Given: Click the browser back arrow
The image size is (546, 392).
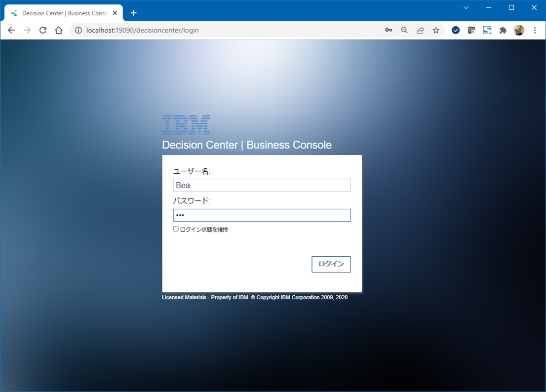Looking at the screenshot, I should pos(11,30).
